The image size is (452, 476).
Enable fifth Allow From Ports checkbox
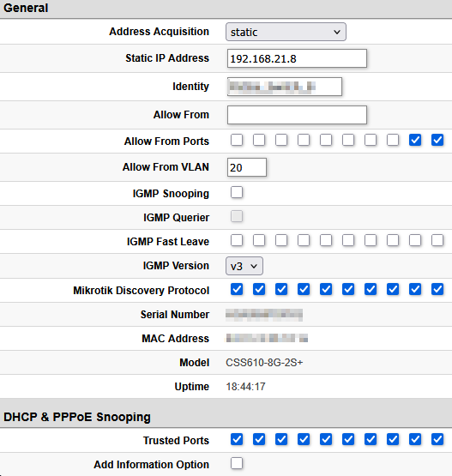coord(326,141)
